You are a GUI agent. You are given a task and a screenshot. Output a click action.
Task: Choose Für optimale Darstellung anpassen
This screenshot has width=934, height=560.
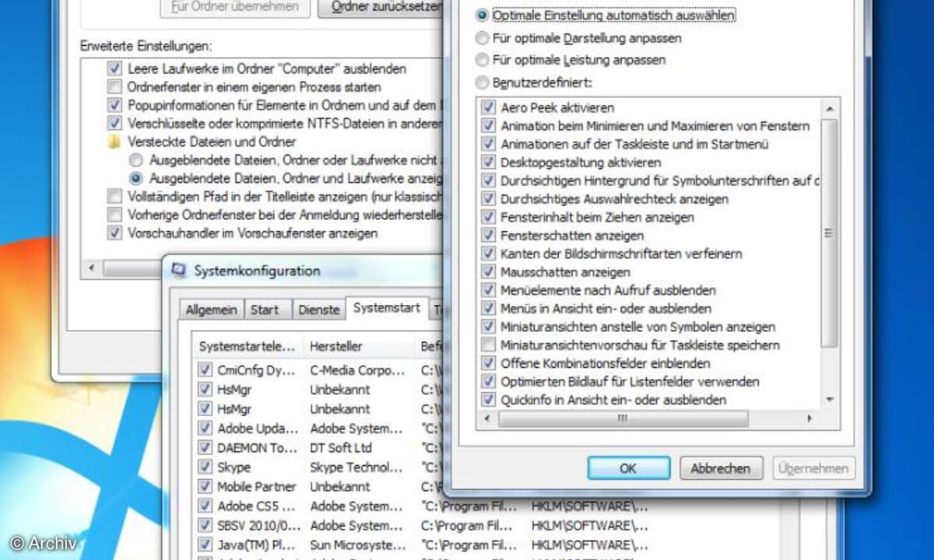pyautogui.click(x=483, y=37)
